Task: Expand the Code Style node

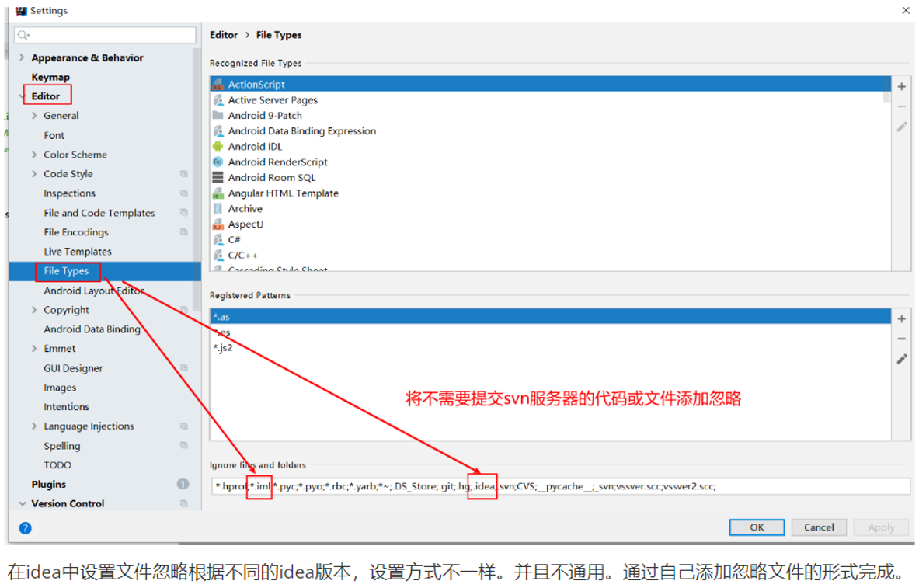Action: coord(34,174)
